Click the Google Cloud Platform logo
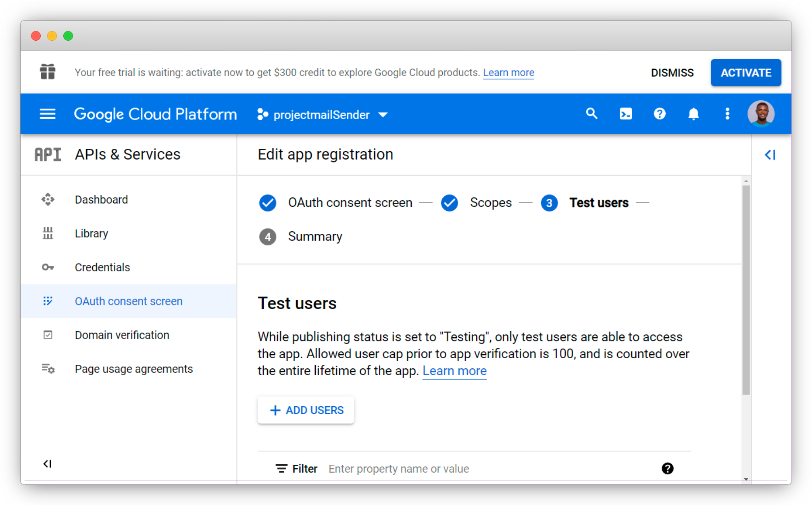Image resolution: width=812 pixels, height=505 pixels. point(155,114)
